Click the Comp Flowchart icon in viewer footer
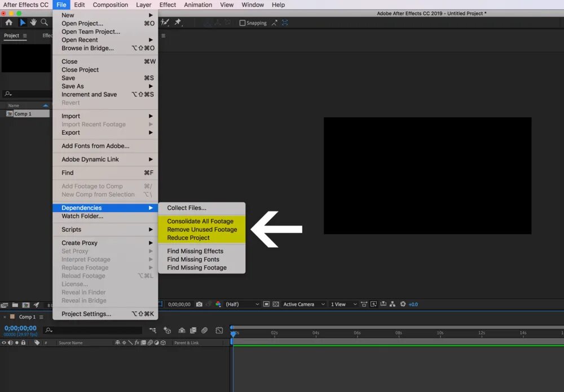Image resolution: width=564 pixels, height=392 pixels. 393,304
